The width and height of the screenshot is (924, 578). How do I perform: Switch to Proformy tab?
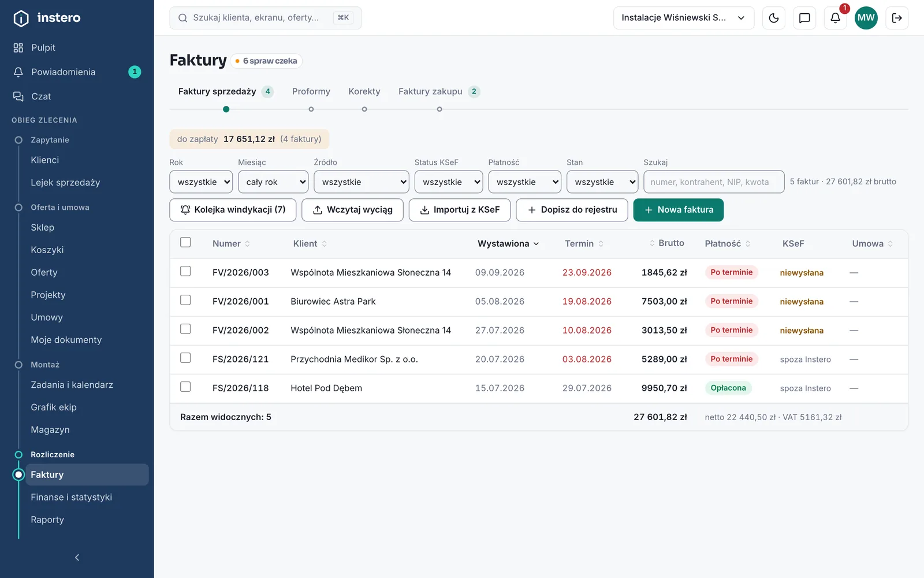pyautogui.click(x=311, y=91)
